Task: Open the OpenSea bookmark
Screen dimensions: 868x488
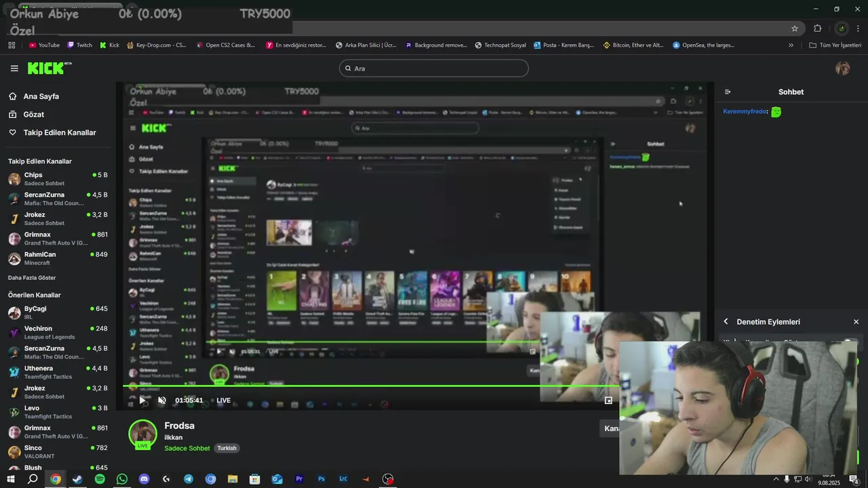Action: coord(704,45)
